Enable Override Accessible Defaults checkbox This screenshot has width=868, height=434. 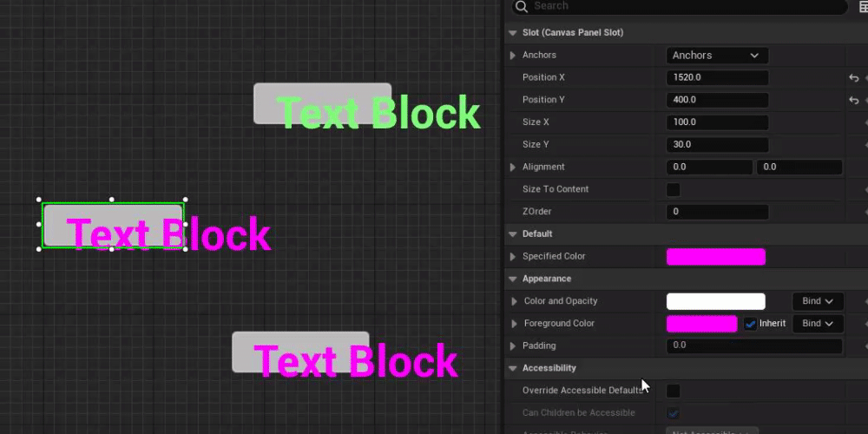pyautogui.click(x=674, y=391)
